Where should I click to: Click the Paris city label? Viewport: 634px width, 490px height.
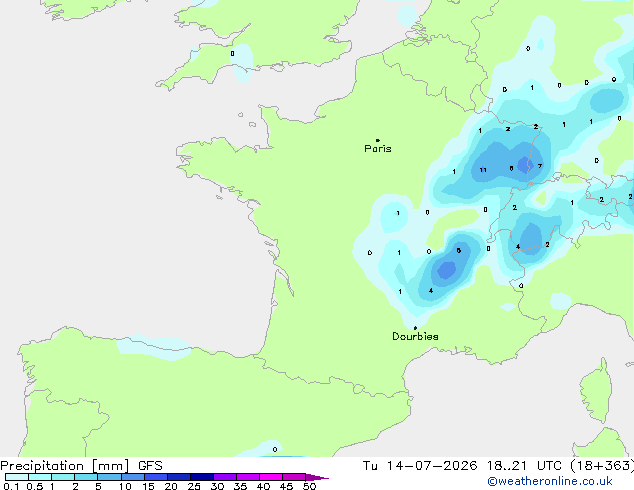point(378,149)
